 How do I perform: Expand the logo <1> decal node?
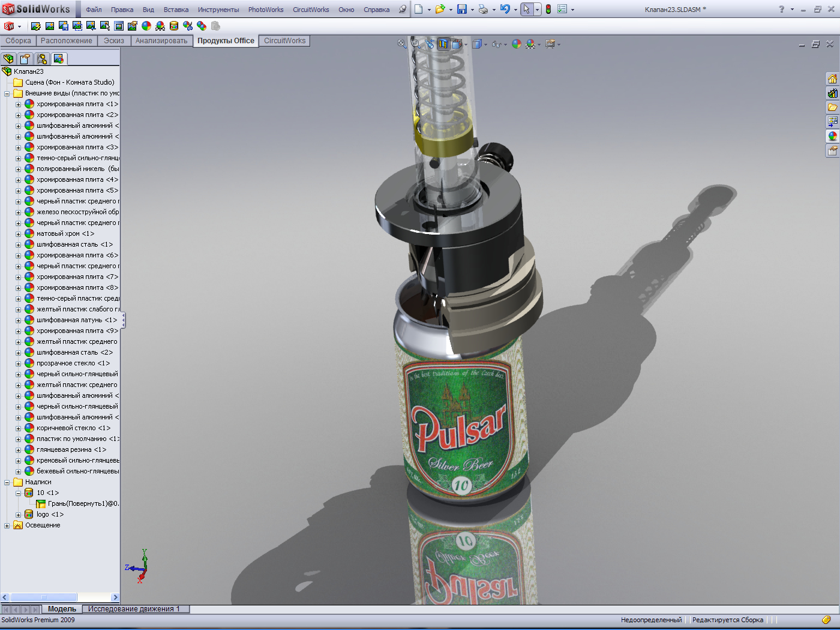coord(18,515)
